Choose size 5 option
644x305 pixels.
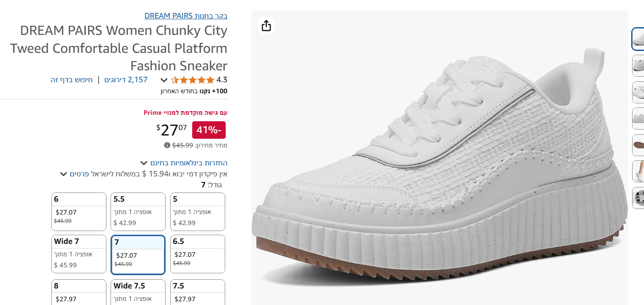(198, 211)
